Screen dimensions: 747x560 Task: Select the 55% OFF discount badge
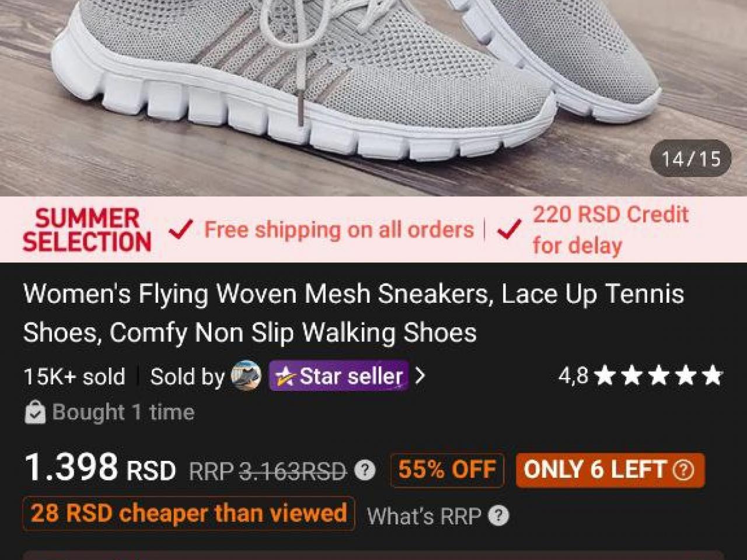(x=447, y=470)
